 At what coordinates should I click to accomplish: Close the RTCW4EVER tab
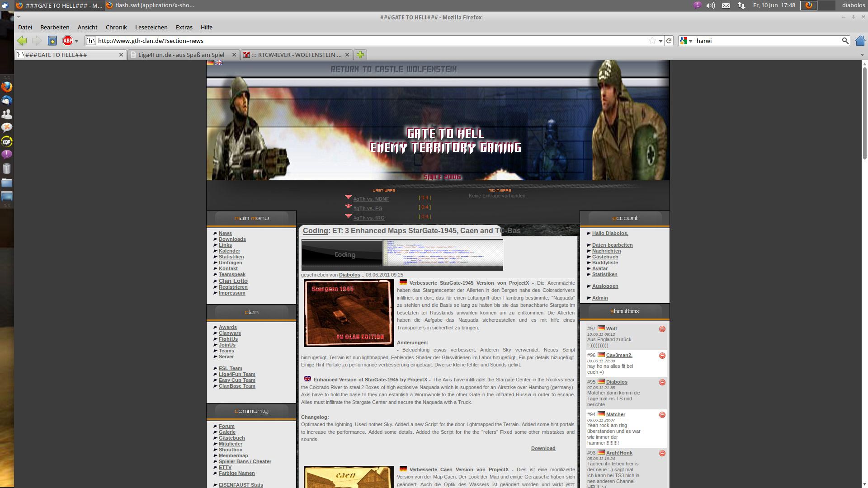pos(347,55)
